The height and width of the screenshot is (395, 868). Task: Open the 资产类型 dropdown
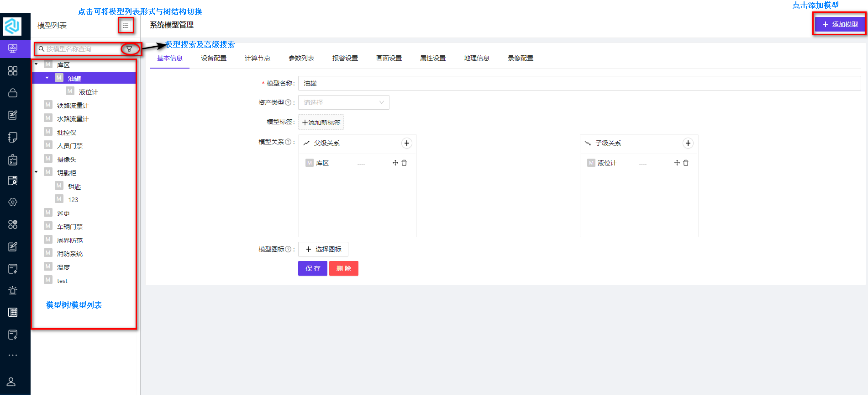(x=344, y=102)
